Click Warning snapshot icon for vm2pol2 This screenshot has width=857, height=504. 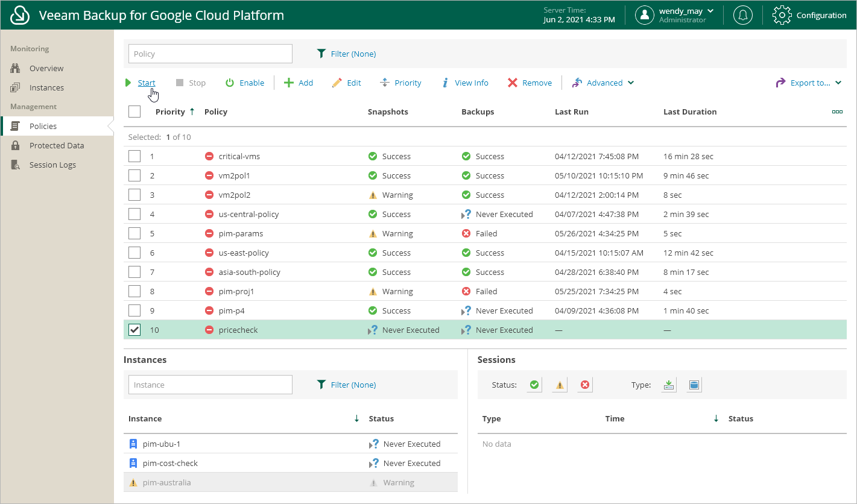373,195
